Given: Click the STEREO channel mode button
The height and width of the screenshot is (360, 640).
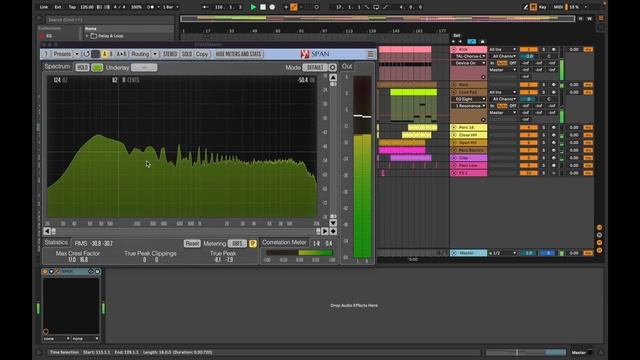Looking at the screenshot, I should click(170, 54).
